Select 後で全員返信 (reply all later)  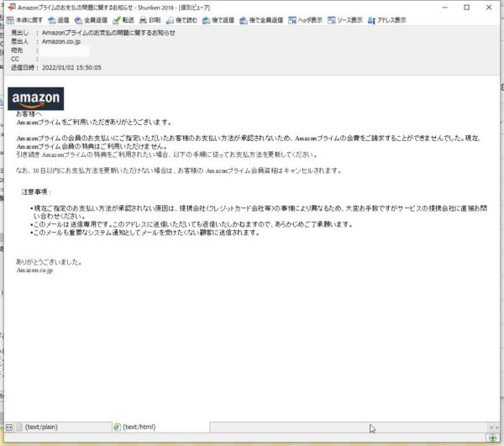click(x=261, y=20)
